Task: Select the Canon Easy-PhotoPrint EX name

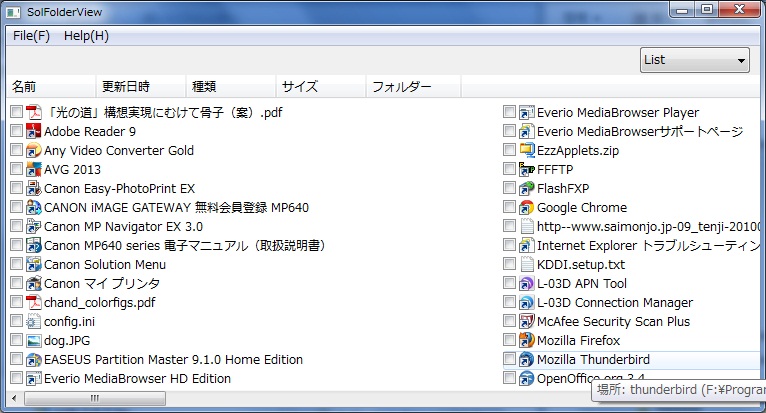Action: pyautogui.click(x=119, y=189)
